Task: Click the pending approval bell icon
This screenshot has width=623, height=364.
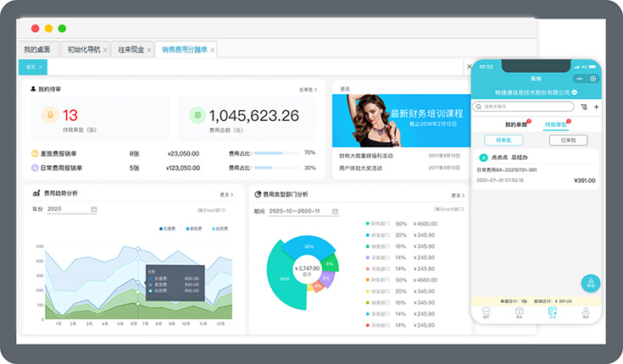Action: 50,116
